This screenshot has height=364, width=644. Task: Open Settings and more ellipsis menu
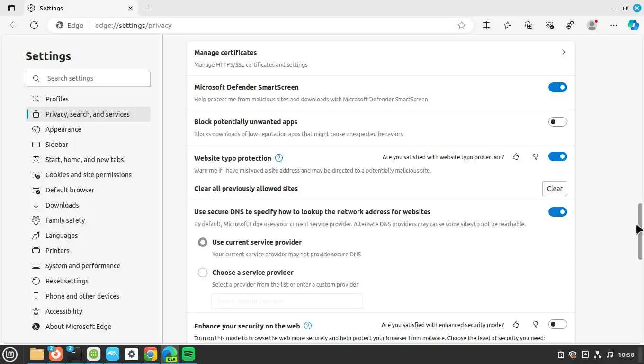click(x=614, y=25)
